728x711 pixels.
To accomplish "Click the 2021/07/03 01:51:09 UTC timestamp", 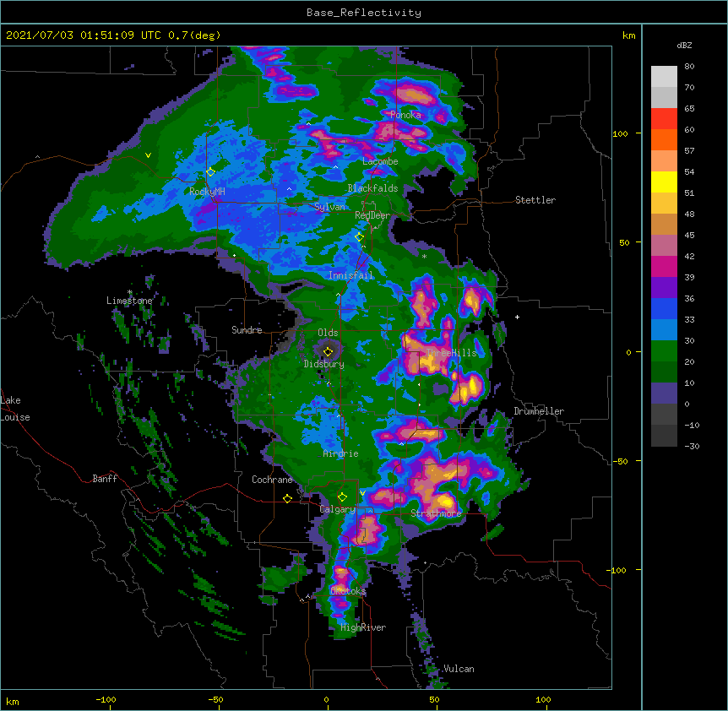I will [x=84, y=35].
